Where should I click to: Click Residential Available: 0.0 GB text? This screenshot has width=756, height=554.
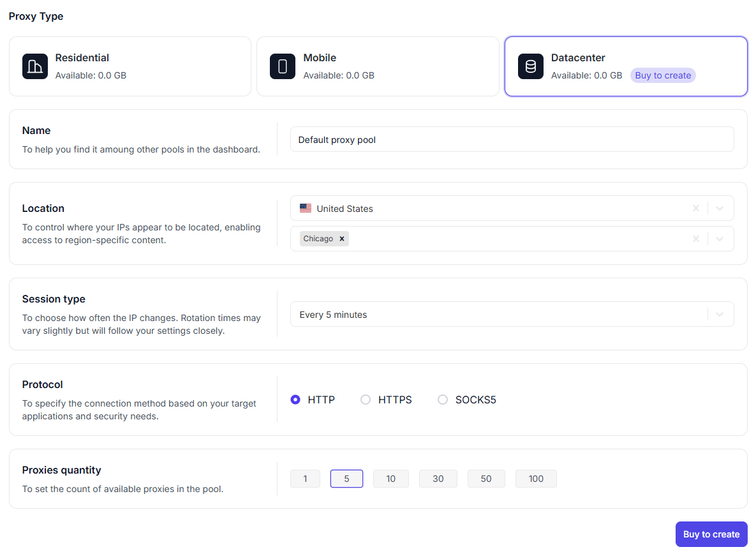(91, 75)
